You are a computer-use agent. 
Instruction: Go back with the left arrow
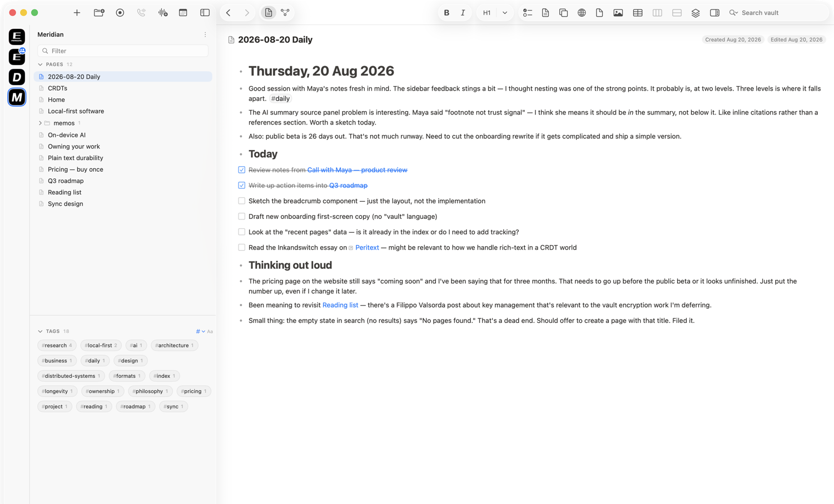tap(229, 13)
